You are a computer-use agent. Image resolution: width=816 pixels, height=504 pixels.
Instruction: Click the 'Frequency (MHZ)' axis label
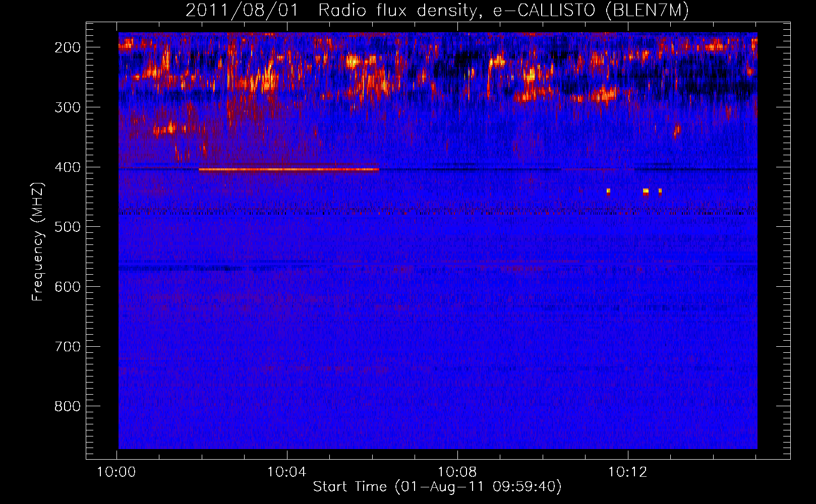click(38, 241)
